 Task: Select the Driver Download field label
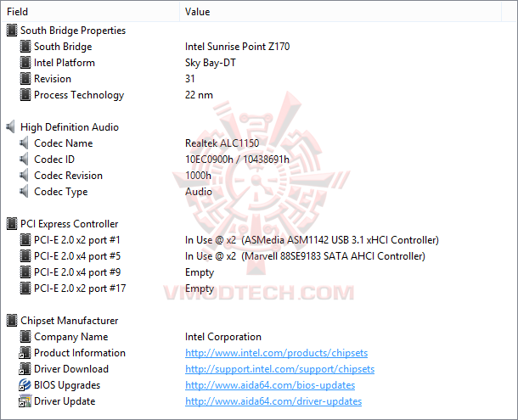tap(71, 369)
